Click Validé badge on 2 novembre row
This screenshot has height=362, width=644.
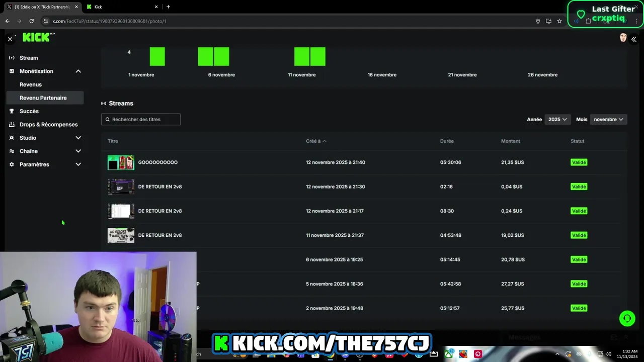(x=579, y=308)
